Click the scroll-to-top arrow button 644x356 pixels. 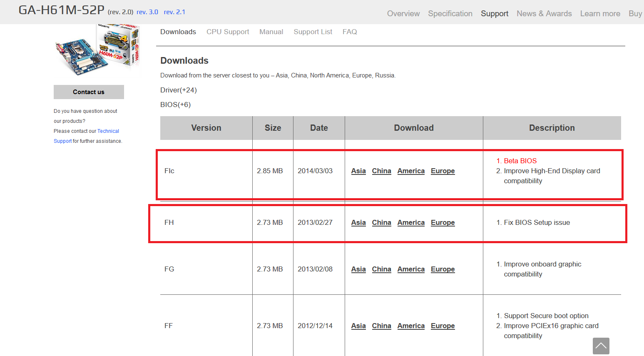[601, 346]
